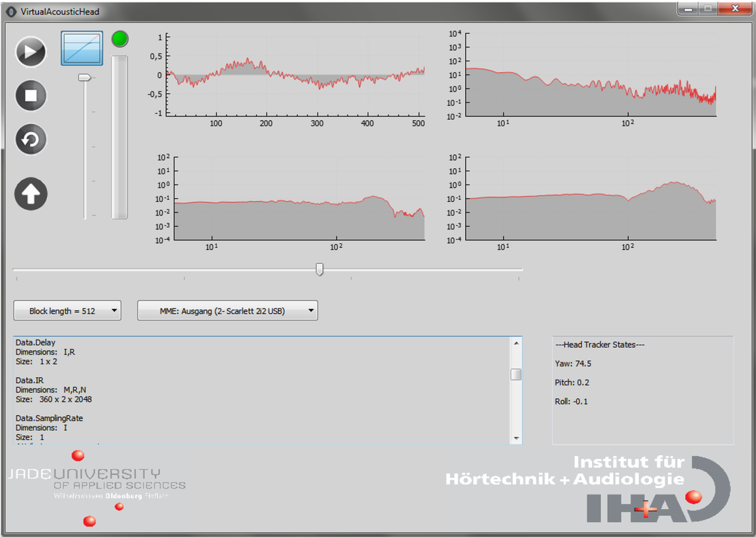Click the Data.Delay text line

(x=35, y=342)
